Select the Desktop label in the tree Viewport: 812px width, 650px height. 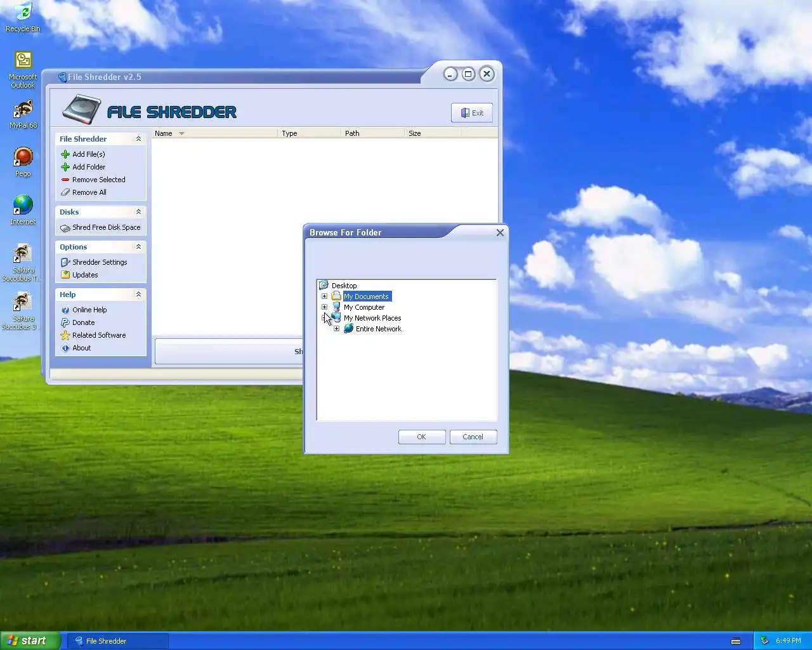click(x=344, y=286)
